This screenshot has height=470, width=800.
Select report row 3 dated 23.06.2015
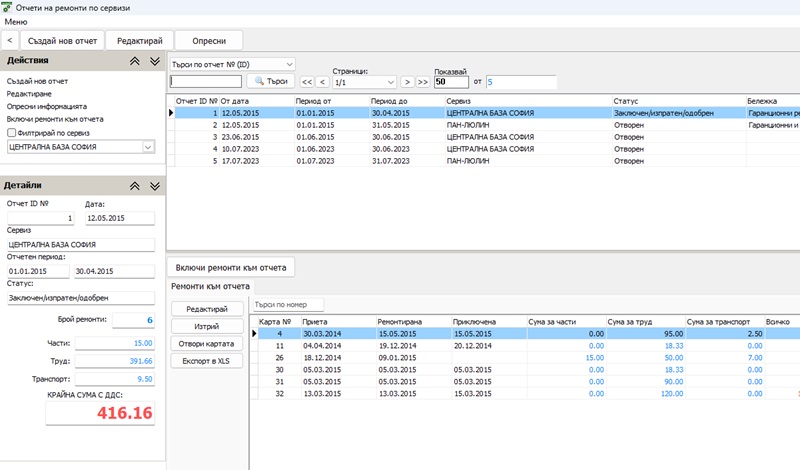(484, 137)
